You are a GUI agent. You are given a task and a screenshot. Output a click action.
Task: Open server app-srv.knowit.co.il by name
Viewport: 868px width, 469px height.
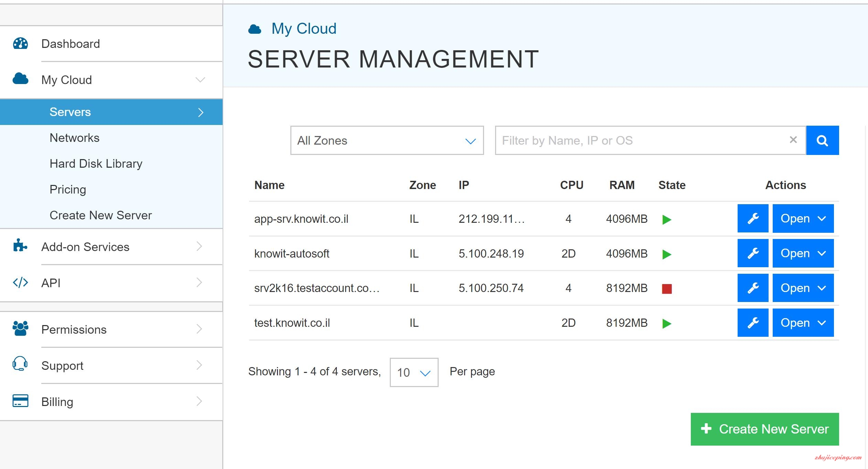[301, 219]
